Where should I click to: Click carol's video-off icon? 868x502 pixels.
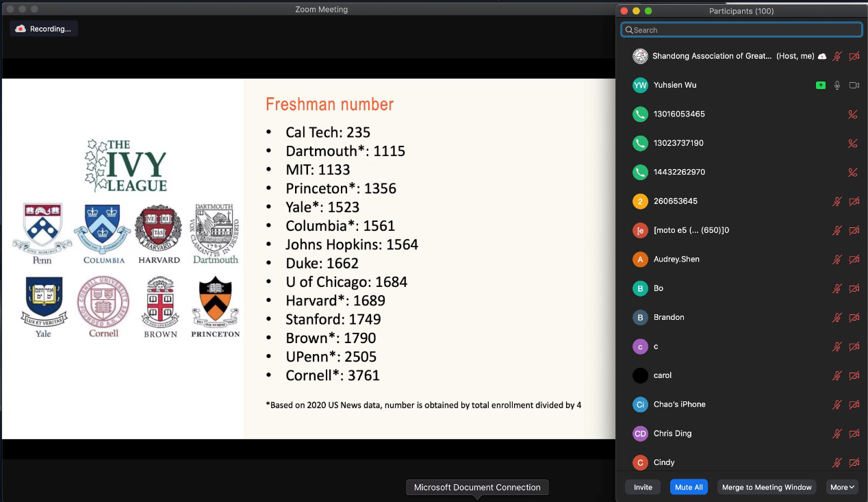(x=854, y=375)
